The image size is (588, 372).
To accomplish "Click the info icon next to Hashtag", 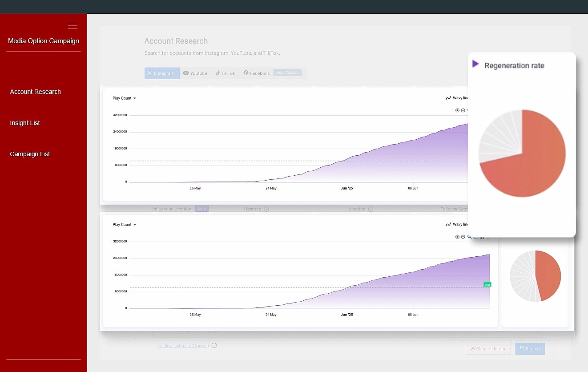I will tap(266, 209).
